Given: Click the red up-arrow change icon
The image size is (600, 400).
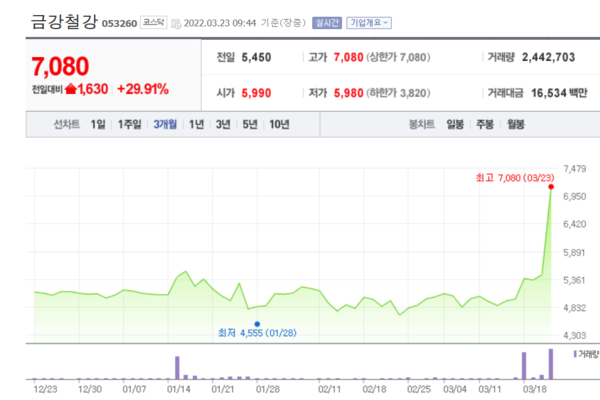Looking at the screenshot, I should pyautogui.click(x=71, y=89).
